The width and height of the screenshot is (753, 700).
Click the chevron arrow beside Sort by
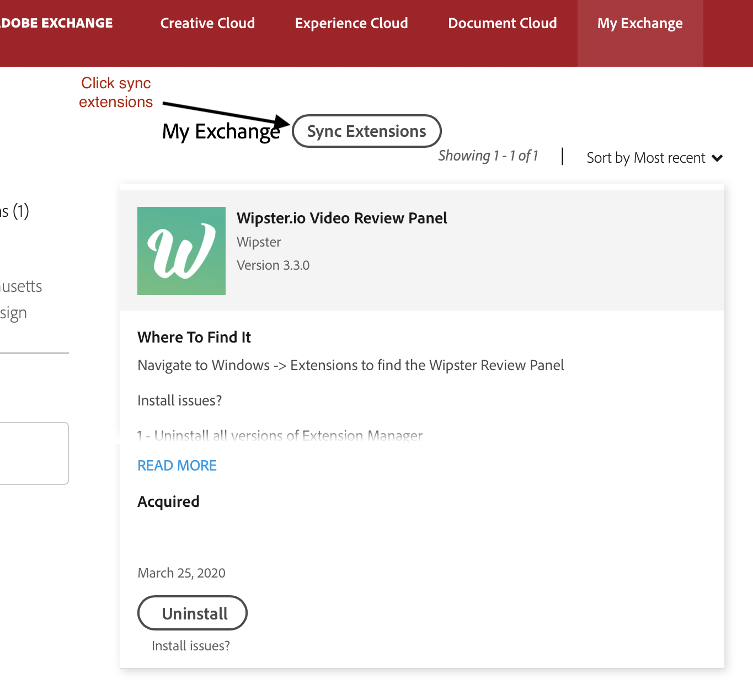pyautogui.click(x=717, y=158)
